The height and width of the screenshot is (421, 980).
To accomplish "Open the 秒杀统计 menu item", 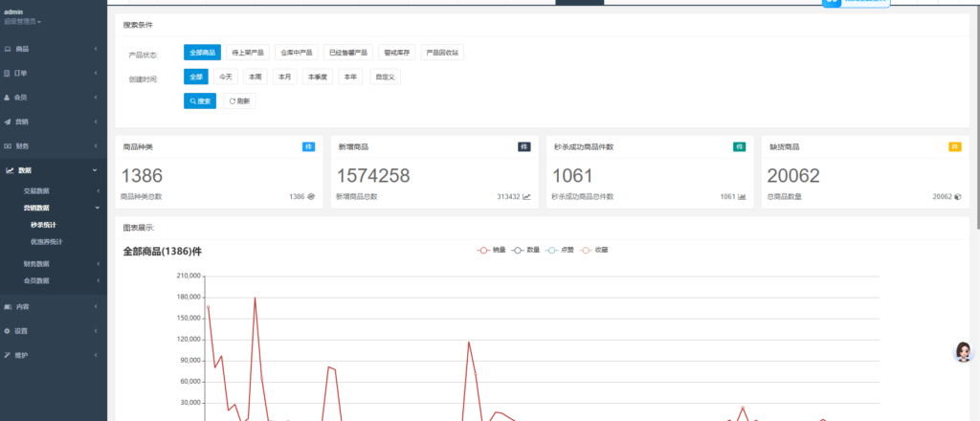I will tap(44, 225).
